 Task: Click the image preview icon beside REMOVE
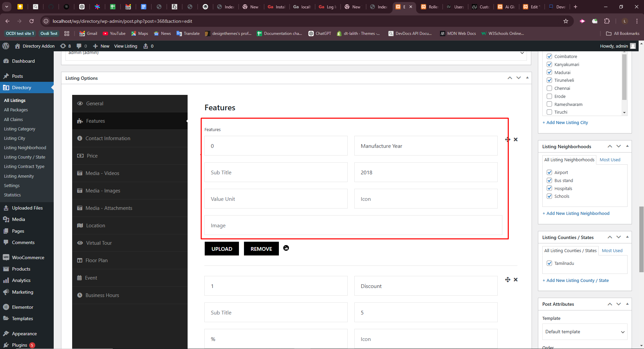coord(286,248)
